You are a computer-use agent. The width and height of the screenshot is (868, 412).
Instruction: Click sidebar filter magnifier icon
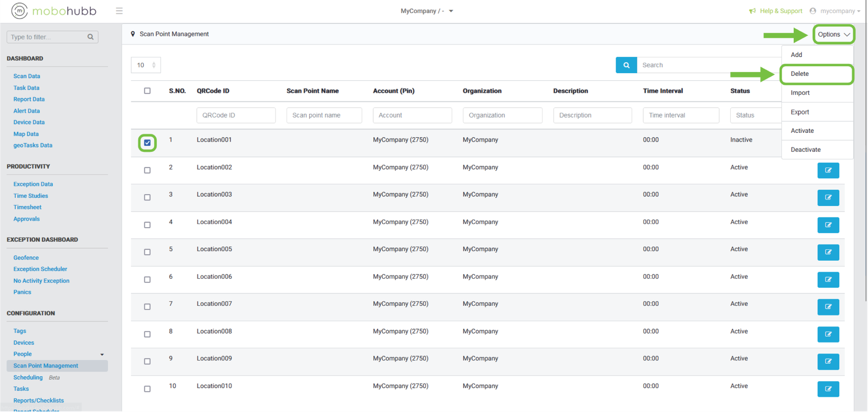tap(91, 37)
